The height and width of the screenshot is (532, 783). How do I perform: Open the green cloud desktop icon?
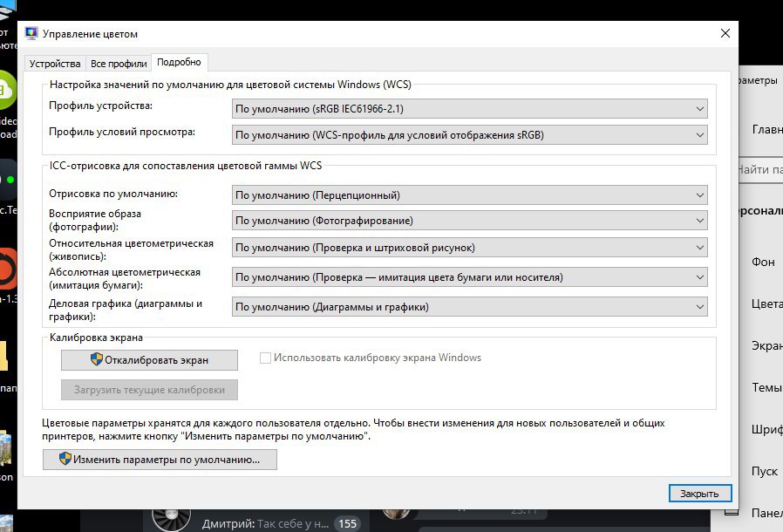tap(8, 90)
